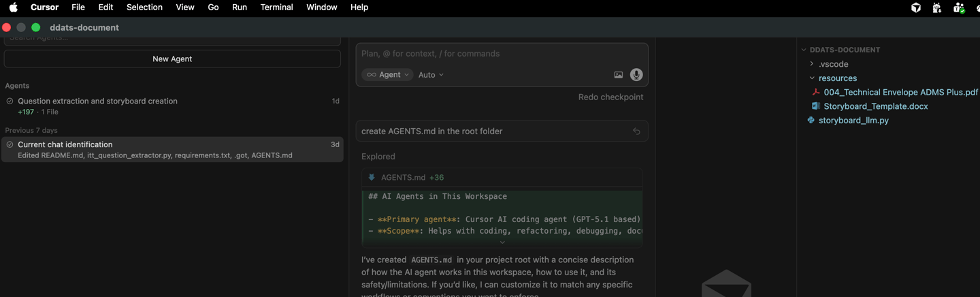The height and width of the screenshot is (297, 980).
Task: Open the Question extraction and storyboard creation agent
Action: (97, 101)
